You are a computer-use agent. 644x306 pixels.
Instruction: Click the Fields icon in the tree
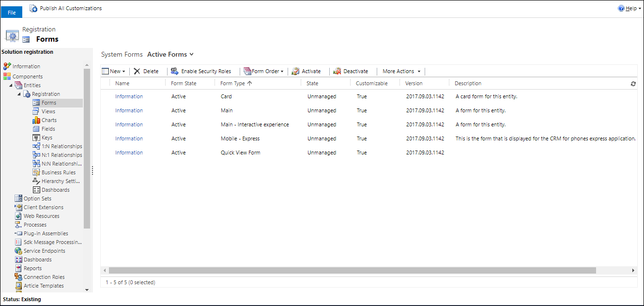coord(36,129)
